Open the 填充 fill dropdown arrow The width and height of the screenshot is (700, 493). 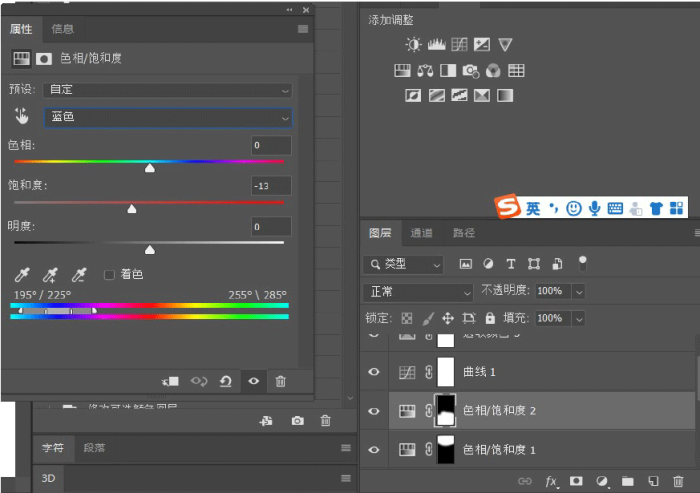coord(579,319)
